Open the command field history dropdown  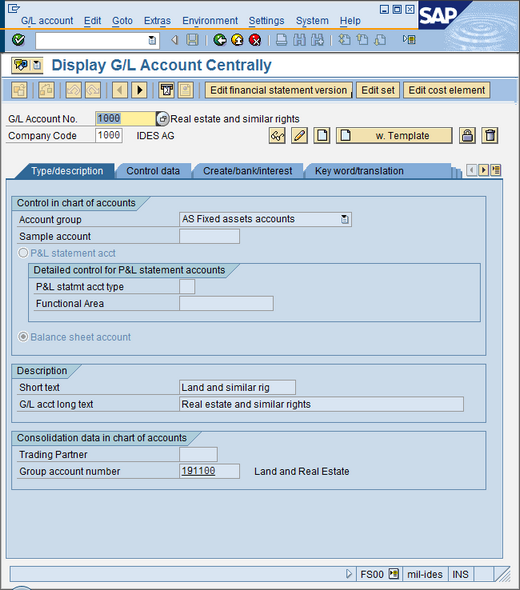[152, 40]
